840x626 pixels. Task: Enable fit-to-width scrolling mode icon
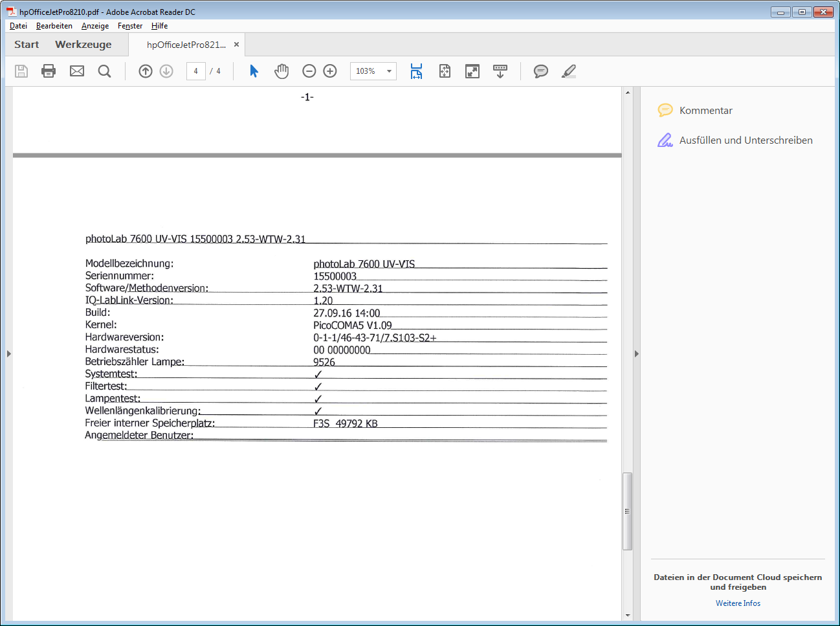416,71
